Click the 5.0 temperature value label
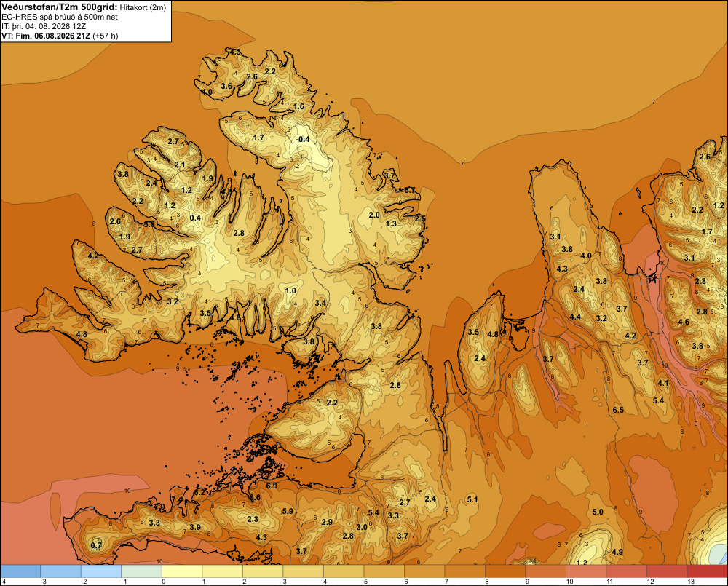The height and width of the screenshot is (586, 728). 598,512
